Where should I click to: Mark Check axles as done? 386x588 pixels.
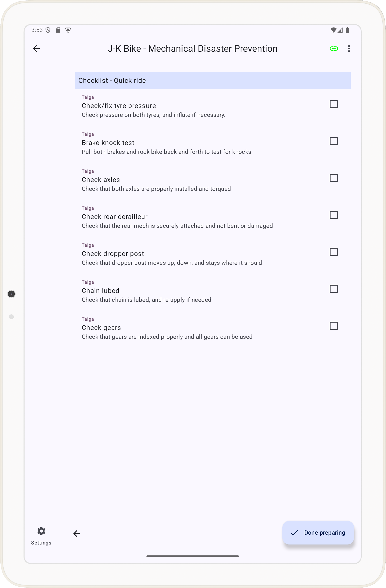[x=334, y=178]
